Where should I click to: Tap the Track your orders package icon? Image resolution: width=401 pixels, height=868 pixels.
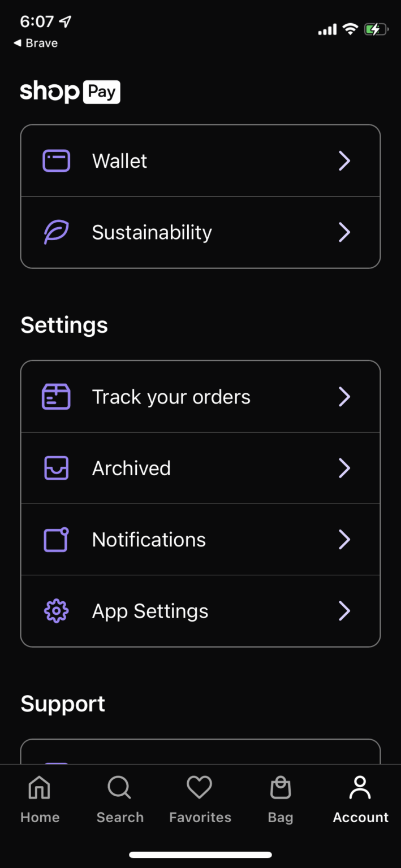click(x=57, y=397)
